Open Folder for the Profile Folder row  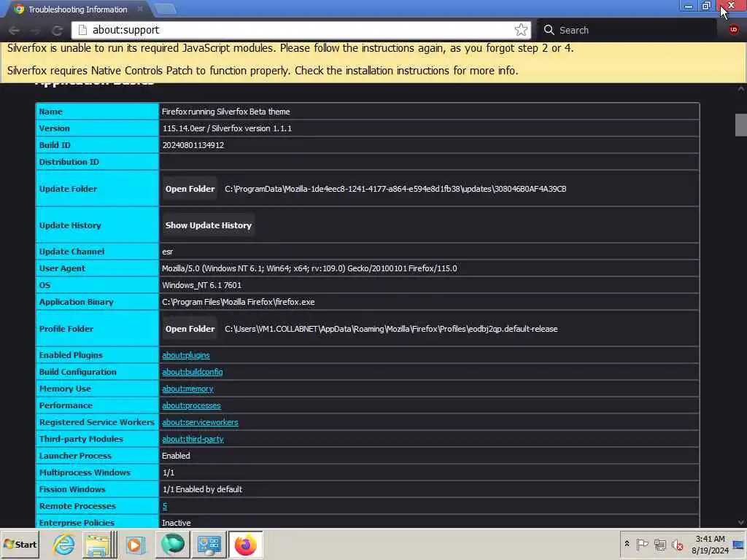(x=190, y=329)
